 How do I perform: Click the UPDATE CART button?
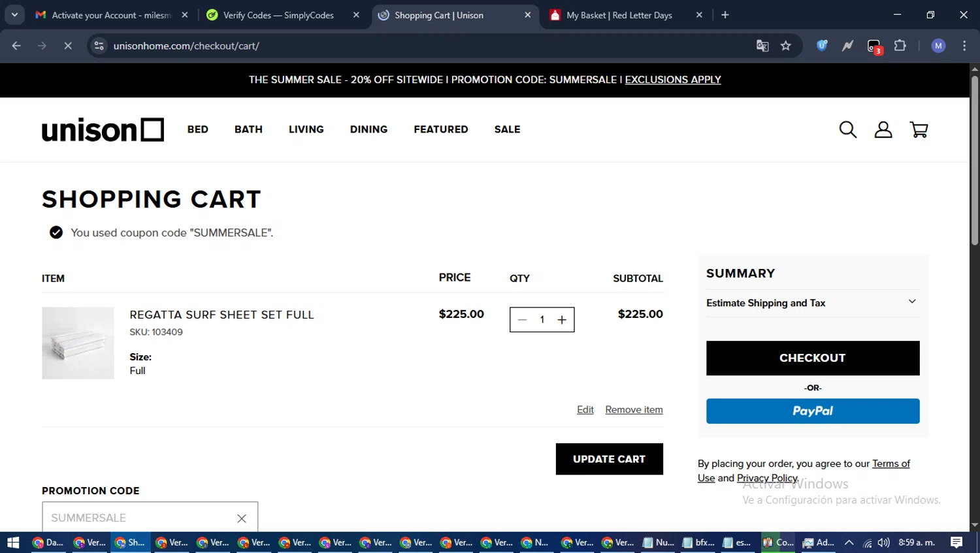[609, 459]
